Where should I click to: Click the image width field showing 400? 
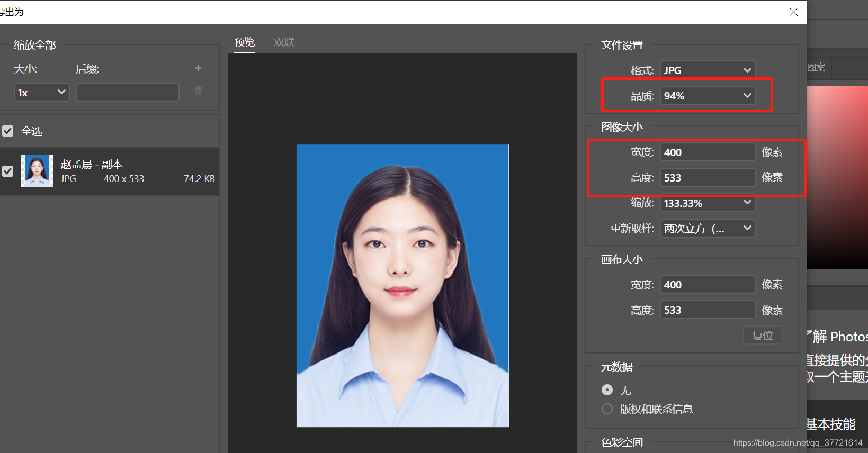pos(708,152)
